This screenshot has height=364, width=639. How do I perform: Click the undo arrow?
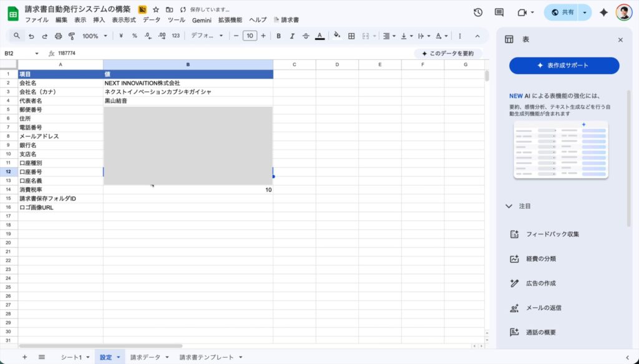pyautogui.click(x=31, y=36)
